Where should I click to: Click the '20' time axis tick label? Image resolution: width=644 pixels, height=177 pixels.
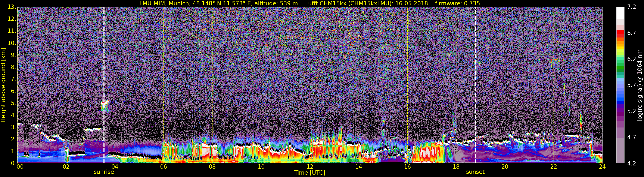(505, 167)
